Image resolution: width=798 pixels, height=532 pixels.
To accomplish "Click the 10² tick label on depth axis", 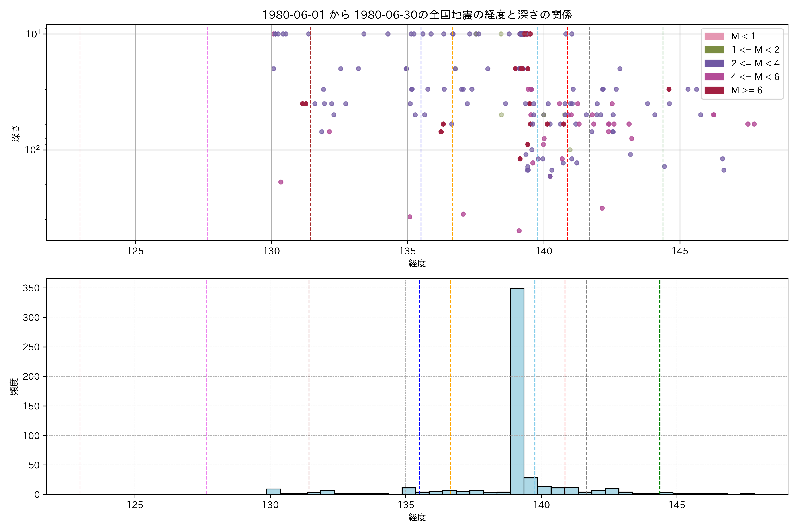I will click(32, 150).
